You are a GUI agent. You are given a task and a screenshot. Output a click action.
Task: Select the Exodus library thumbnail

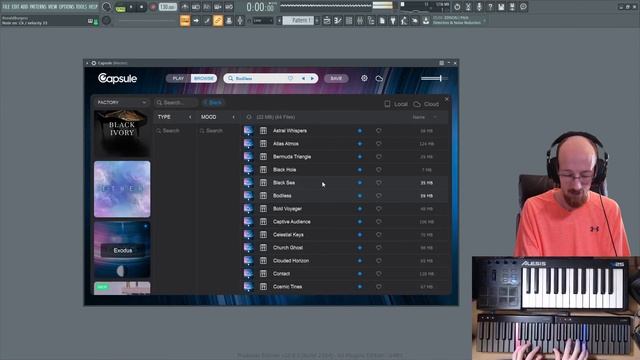pyautogui.click(x=122, y=250)
